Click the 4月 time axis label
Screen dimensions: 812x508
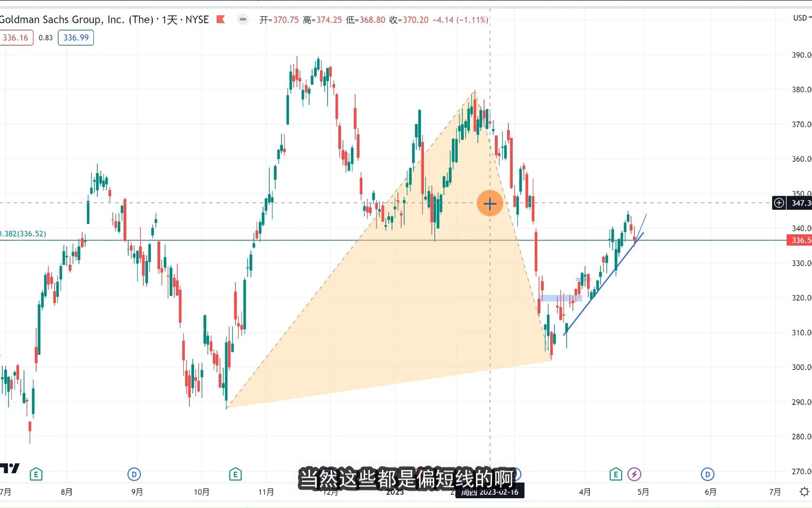click(585, 492)
